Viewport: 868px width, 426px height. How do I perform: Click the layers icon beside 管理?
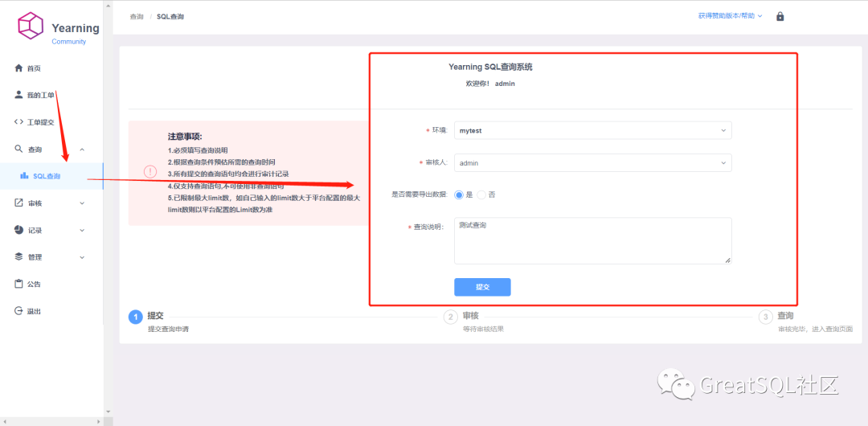click(18, 256)
